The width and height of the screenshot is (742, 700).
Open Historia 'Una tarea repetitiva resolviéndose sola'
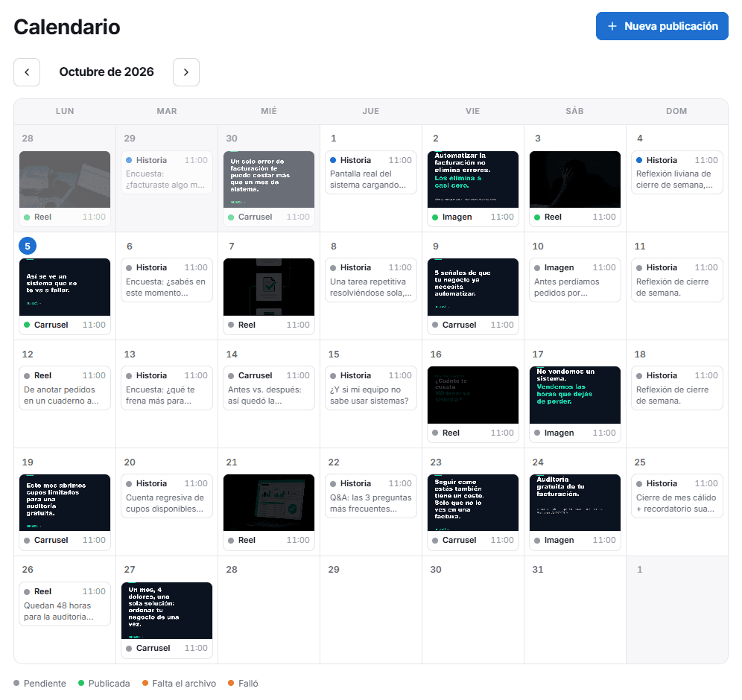pyautogui.click(x=371, y=280)
